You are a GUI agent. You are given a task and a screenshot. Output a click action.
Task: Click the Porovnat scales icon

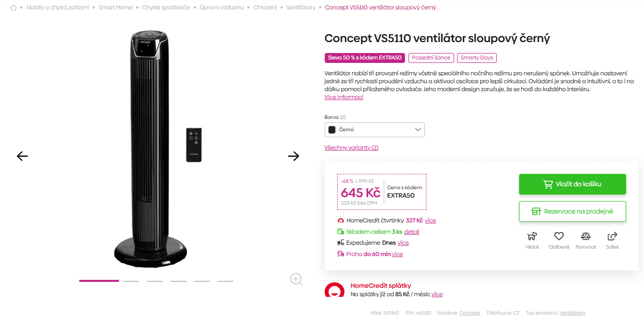(x=585, y=236)
